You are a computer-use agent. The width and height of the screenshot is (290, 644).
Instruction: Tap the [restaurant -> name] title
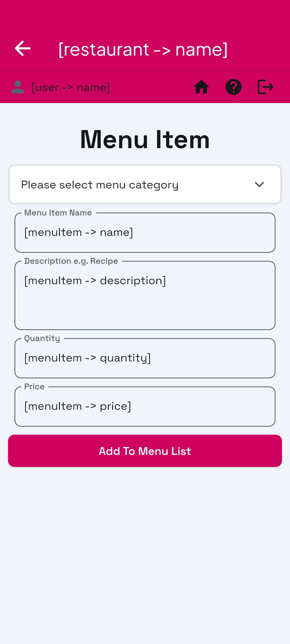143,49
